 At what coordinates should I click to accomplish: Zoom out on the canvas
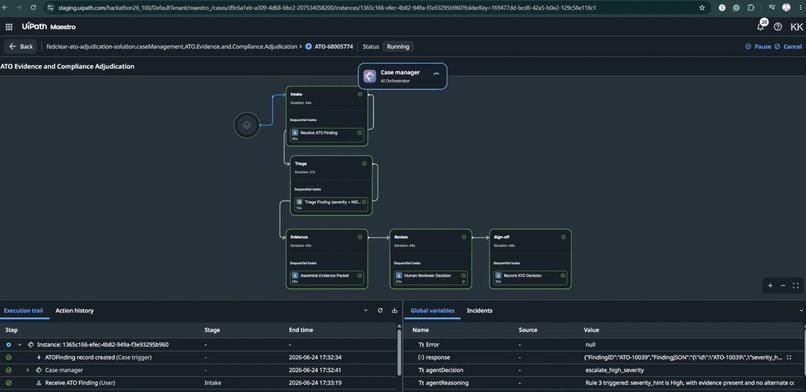[x=783, y=286]
